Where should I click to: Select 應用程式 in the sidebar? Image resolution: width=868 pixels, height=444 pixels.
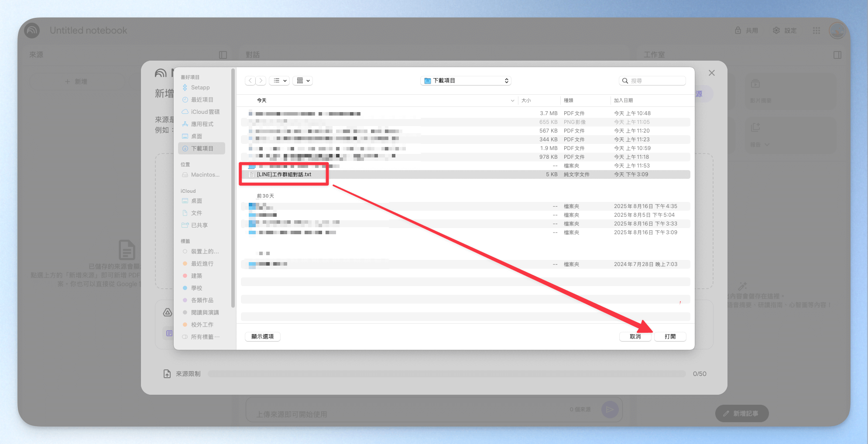[x=202, y=124]
